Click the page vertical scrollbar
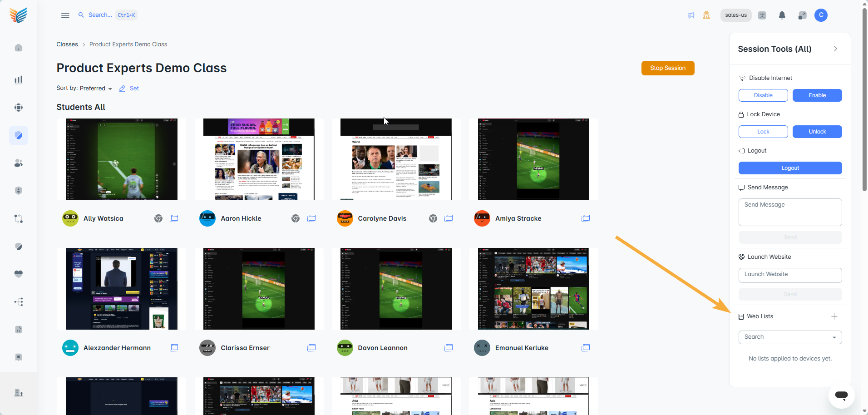 864,100
